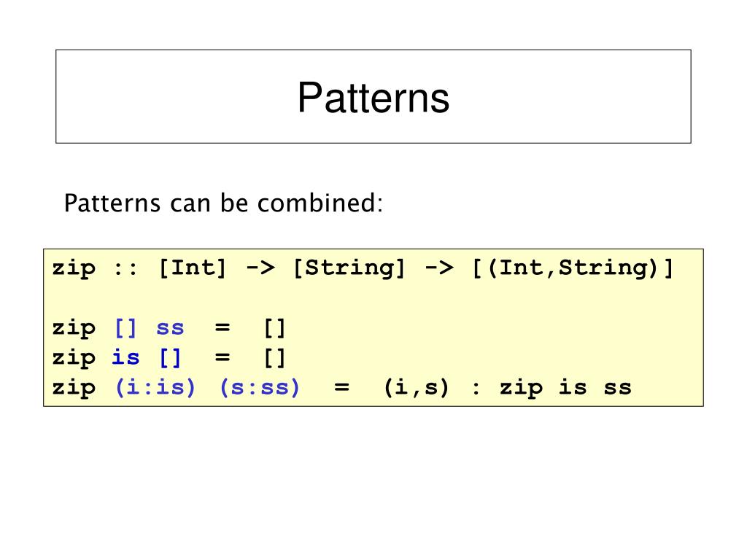747x560 pixels.
Task: Click the first "->" arrow in the signature
Action: pos(260,268)
